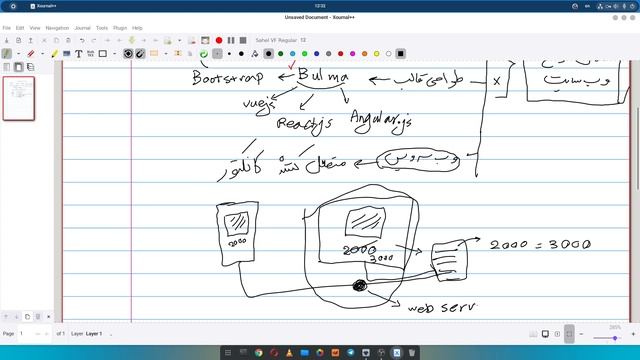640x360 pixels.
Task: Open the Tools menu
Action: pos(102,28)
